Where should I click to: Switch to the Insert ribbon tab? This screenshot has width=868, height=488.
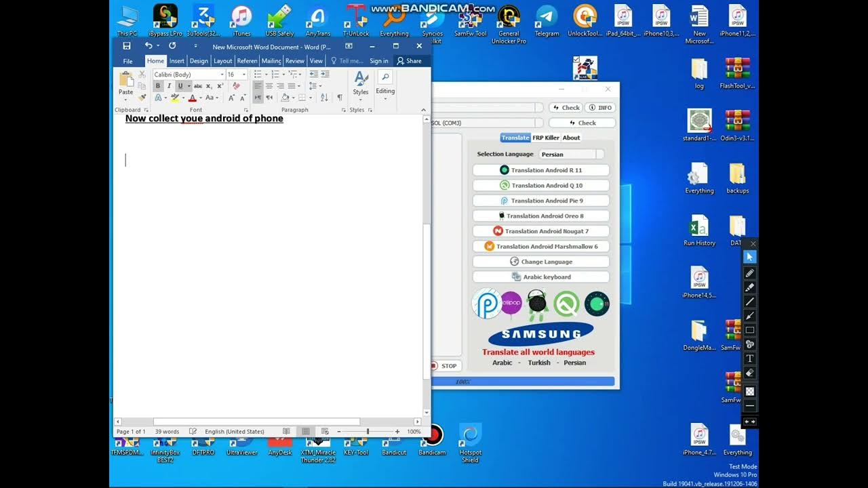tap(177, 61)
